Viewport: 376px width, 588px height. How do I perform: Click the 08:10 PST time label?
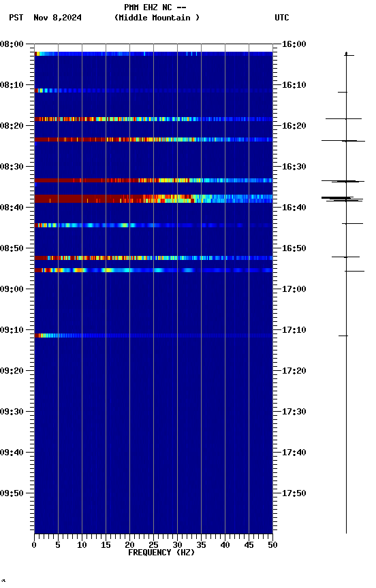pos(12,85)
